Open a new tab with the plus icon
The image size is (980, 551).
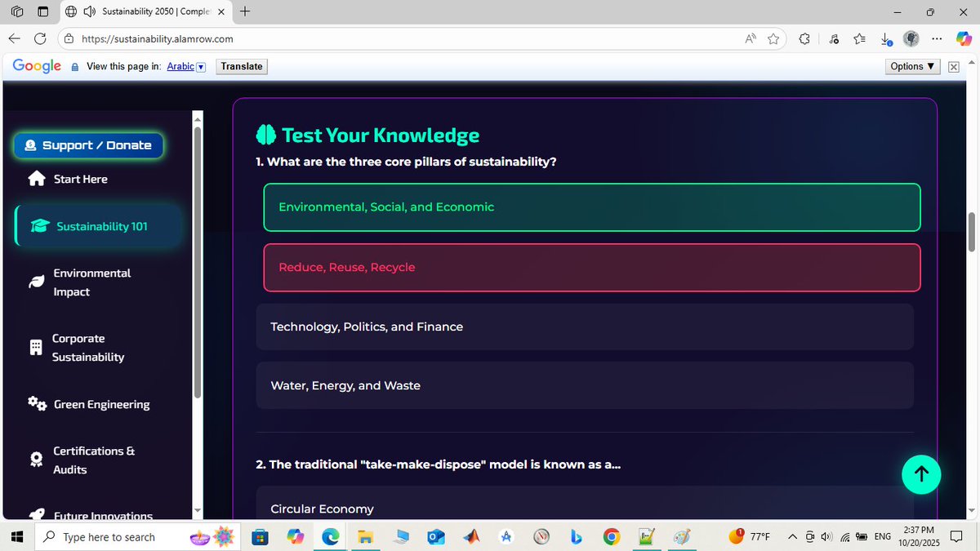point(245,11)
